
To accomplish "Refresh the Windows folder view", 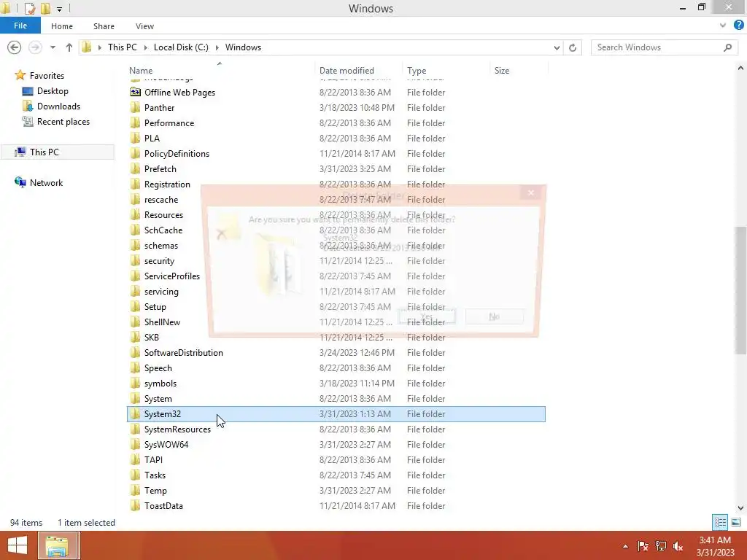I will [x=573, y=47].
